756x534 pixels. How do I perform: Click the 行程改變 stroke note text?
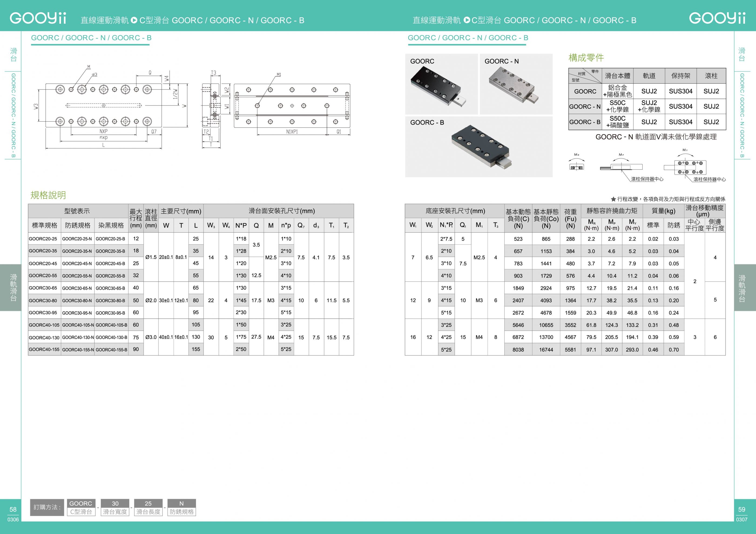pos(671,199)
